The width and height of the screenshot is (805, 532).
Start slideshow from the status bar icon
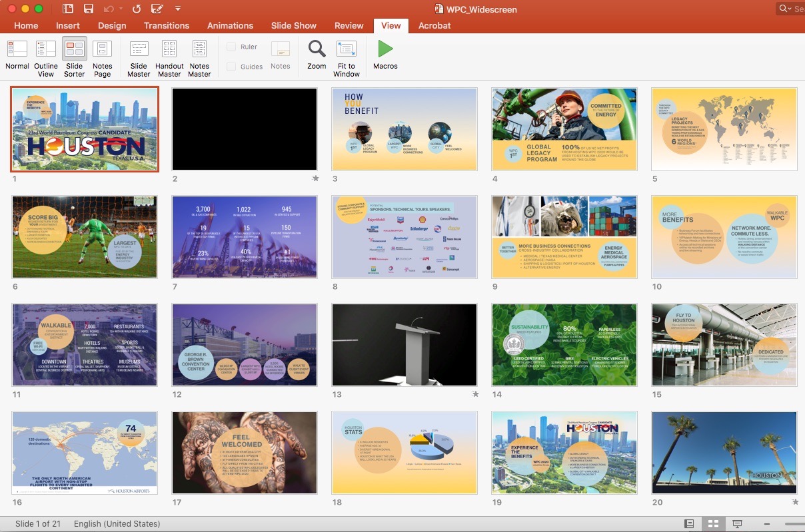click(x=736, y=524)
